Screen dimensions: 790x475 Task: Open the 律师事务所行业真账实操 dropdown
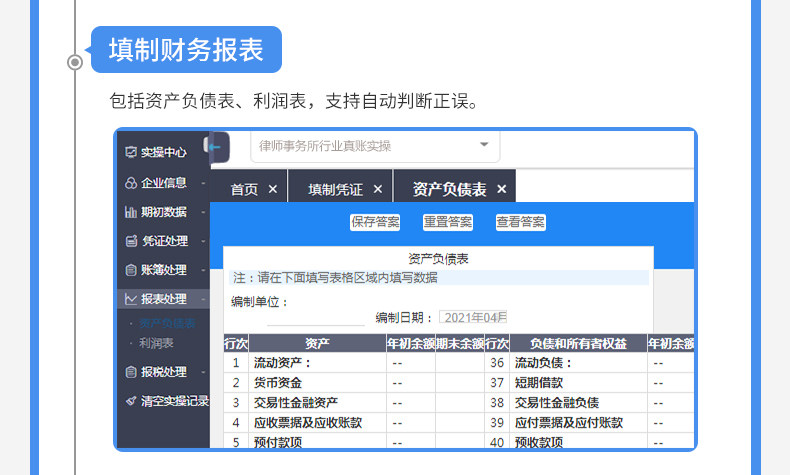coord(375,146)
